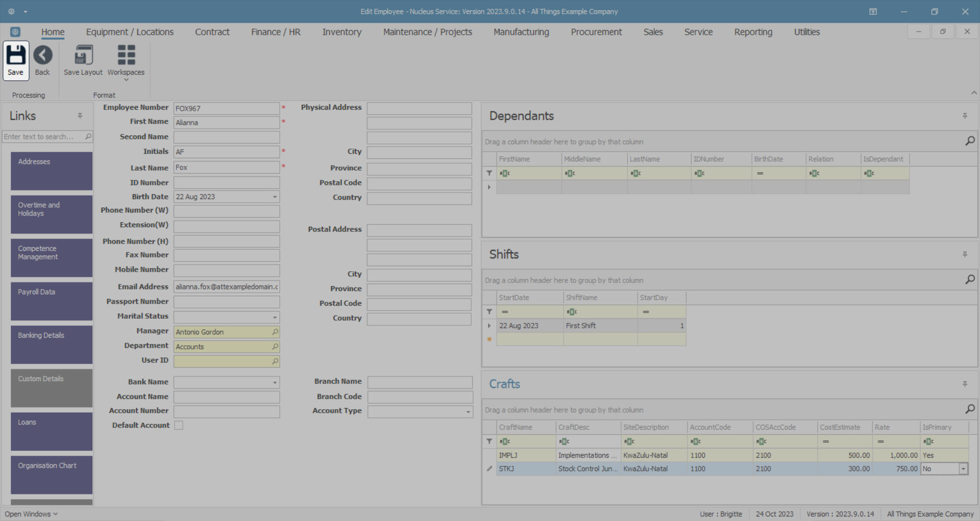980x521 pixels.
Task: Open the Payroll Data link tile
Action: point(52,301)
